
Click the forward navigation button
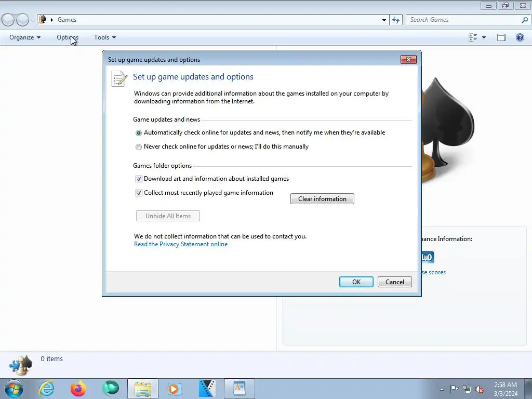point(22,20)
